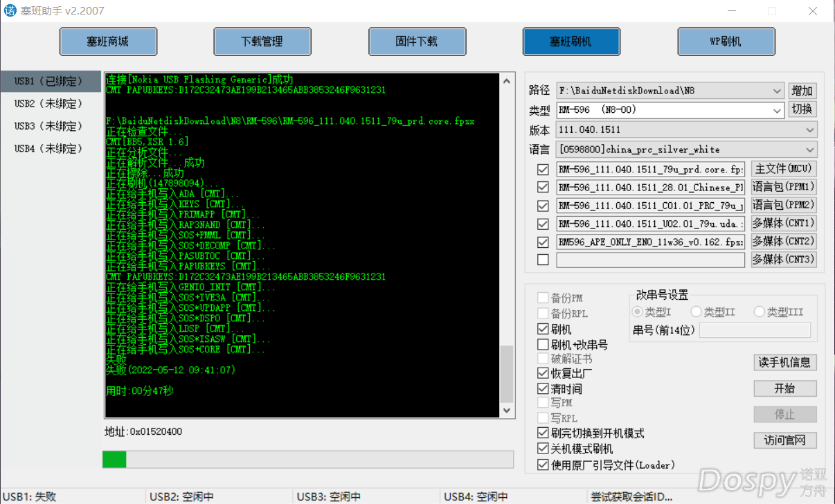
Task: Select the 塞班刷机 tab
Action: coord(571,42)
